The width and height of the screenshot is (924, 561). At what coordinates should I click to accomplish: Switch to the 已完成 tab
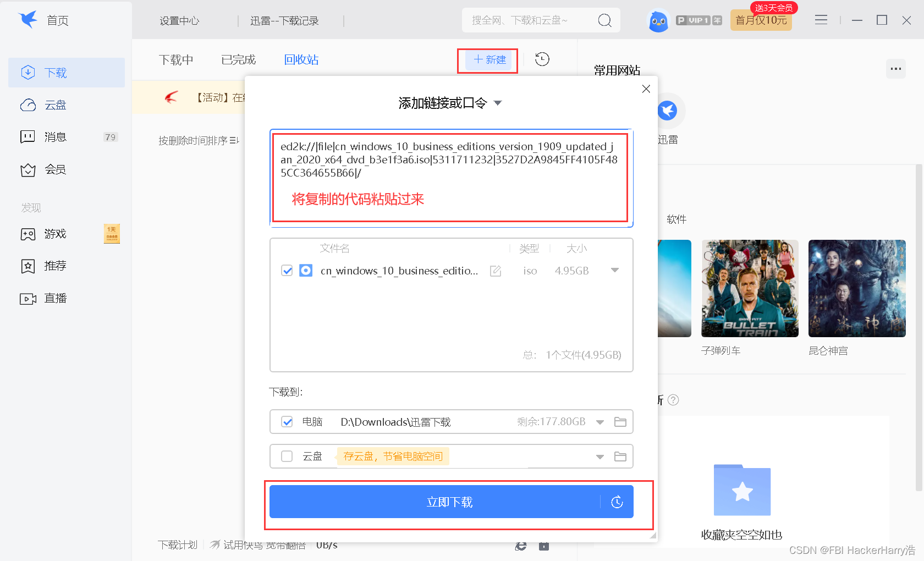pyautogui.click(x=239, y=59)
